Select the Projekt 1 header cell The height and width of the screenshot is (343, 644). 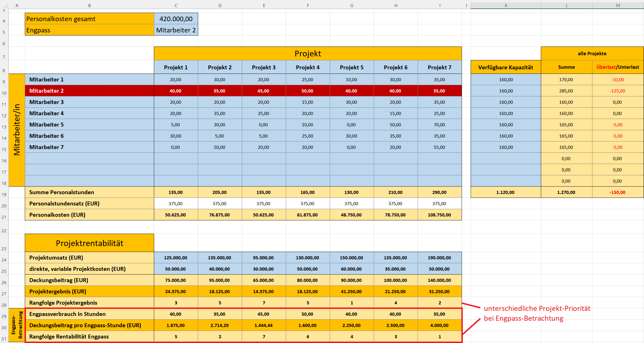coord(176,67)
